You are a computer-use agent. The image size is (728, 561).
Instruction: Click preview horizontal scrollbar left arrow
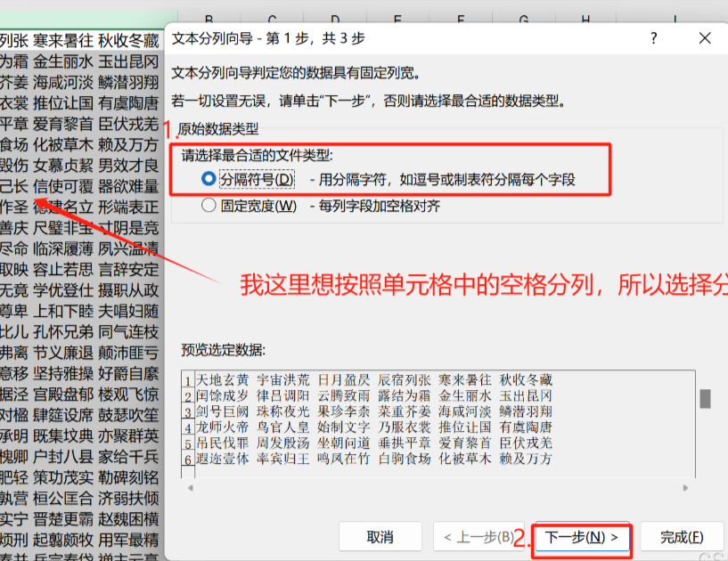(187, 488)
